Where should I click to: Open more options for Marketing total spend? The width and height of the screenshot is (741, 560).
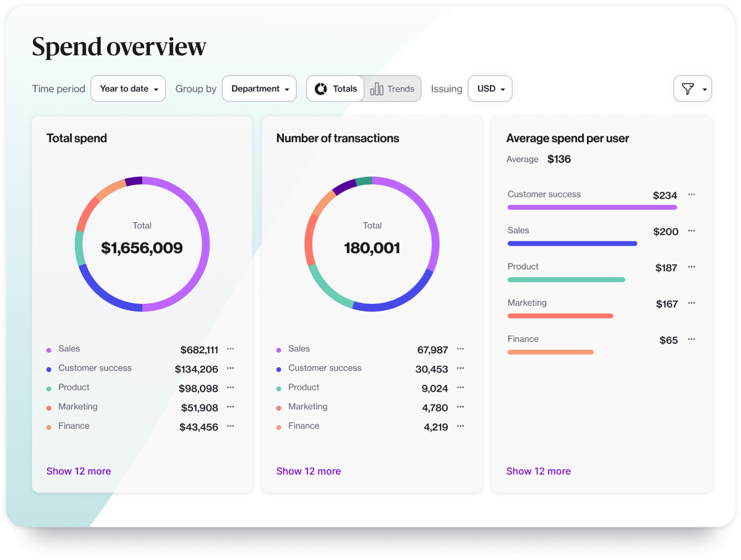click(x=231, y=407)
